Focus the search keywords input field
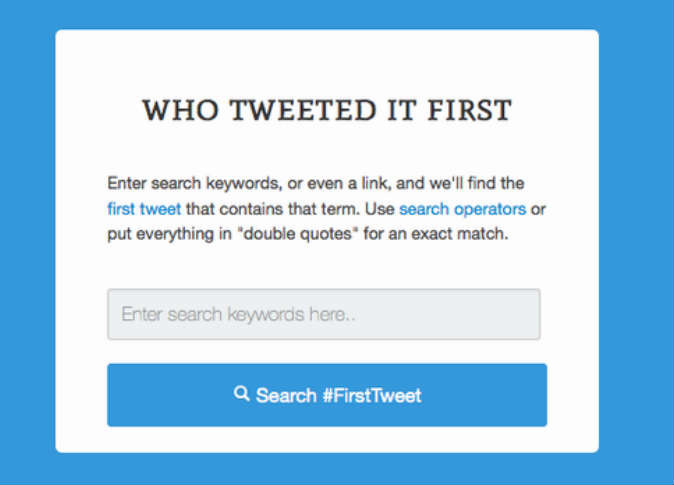This screenshot has height=485, width=674. pyautogui.click(x=323, y=314)
